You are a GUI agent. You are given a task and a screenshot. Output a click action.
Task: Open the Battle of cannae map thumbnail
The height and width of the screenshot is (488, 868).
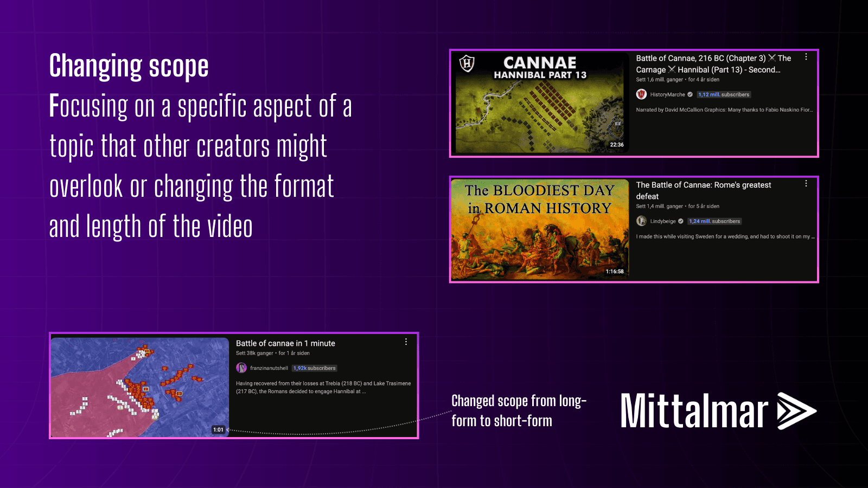pos(140,387)
